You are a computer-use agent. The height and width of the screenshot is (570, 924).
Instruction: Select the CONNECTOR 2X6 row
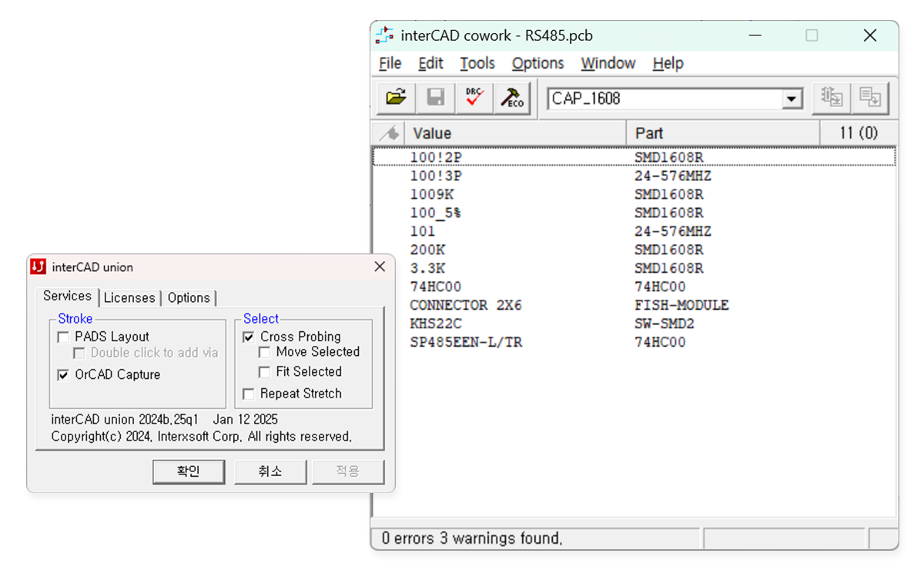tap(634, 305)
